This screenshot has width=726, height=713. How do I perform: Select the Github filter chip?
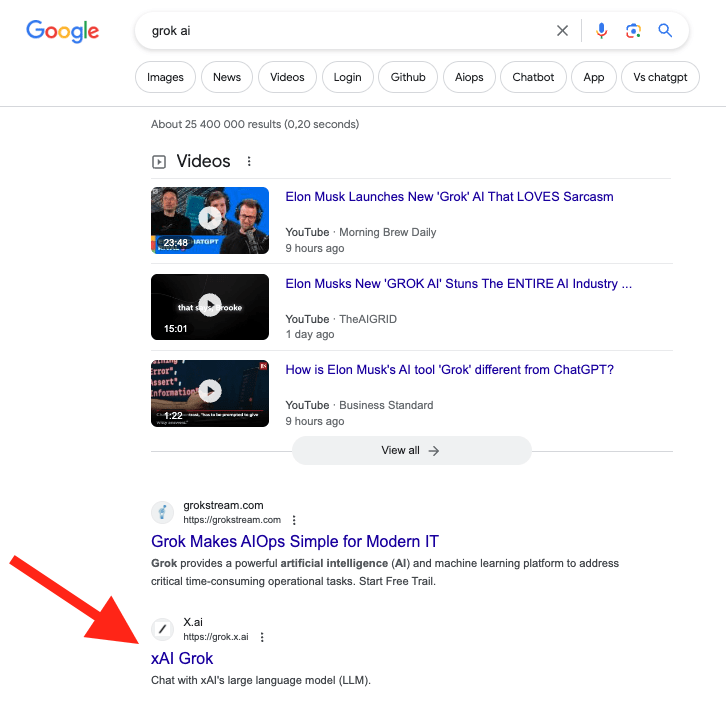(x=408, y=77)
